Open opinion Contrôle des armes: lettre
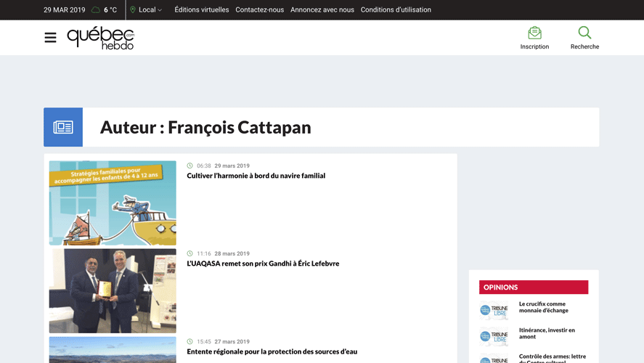 point(553,358)
